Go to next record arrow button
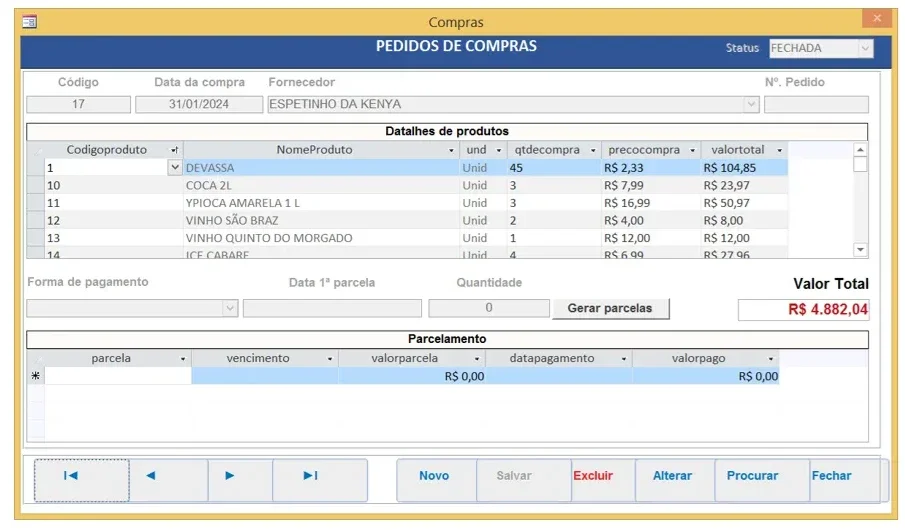Screen dimensions: 905x530 click(x=240, y=480)
